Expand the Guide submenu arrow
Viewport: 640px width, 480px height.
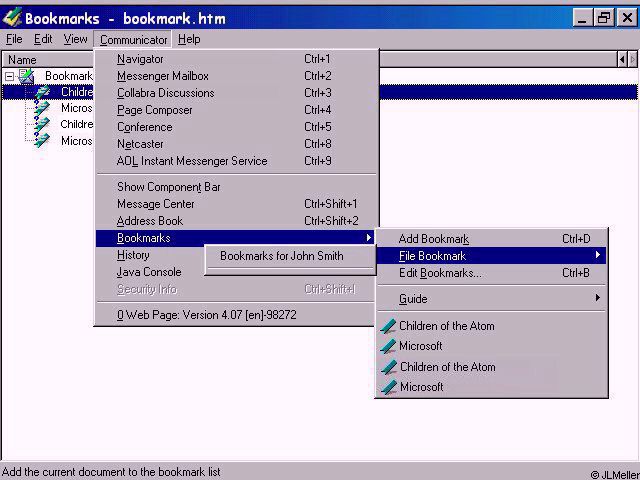point(598,298)
